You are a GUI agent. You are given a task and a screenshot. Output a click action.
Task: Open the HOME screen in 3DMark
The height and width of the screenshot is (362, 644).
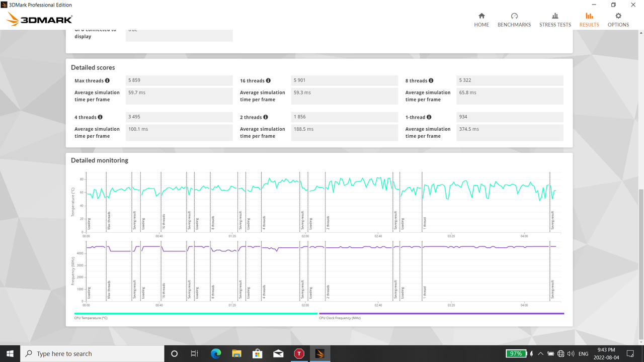(x=481, y=19)
